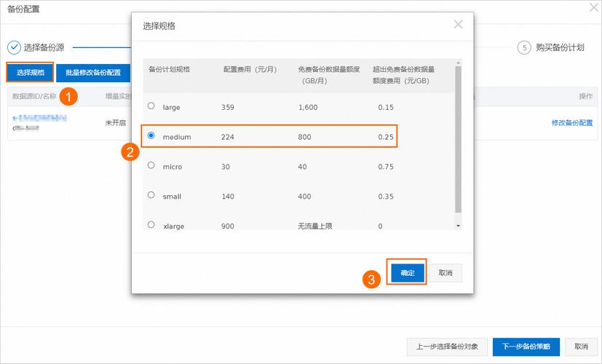Click the 'xlarge' plan name
The image size is (602, 364).
click(x=173, y=226)
